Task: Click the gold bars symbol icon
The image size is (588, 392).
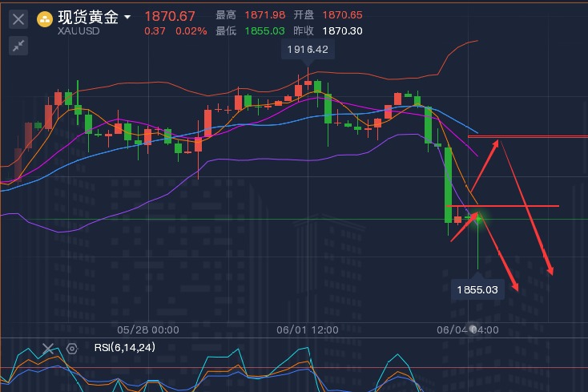Action: tap(46, 18)
